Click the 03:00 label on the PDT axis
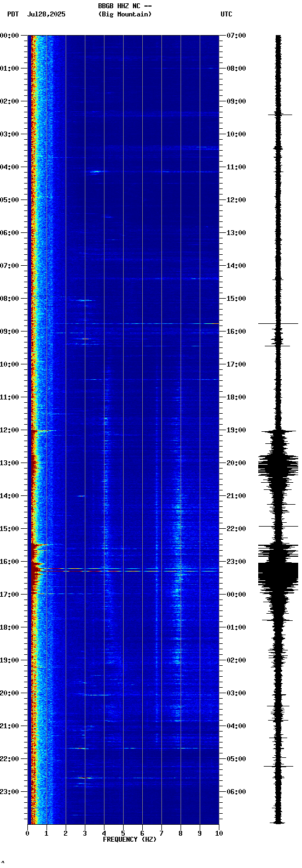 point(10,134)
